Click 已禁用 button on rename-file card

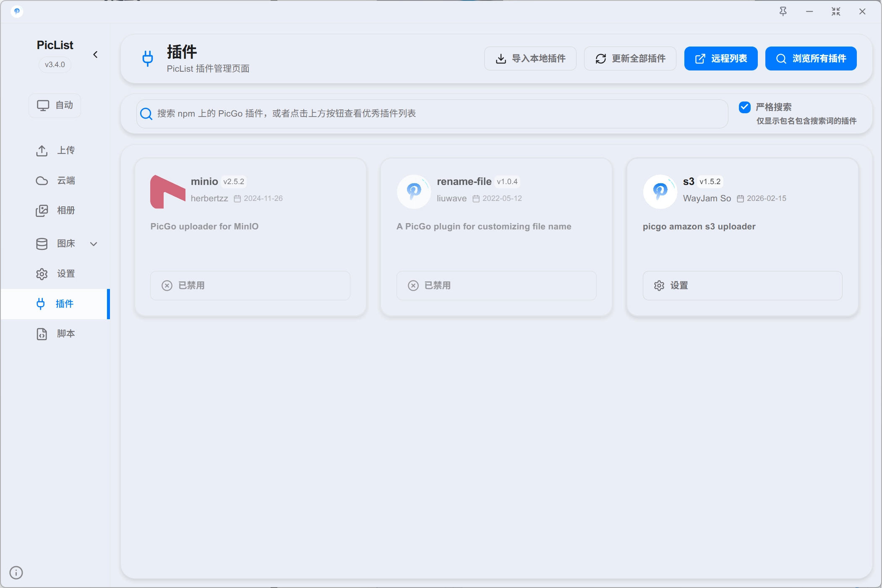pyautogui.click(x=496, y=286)
